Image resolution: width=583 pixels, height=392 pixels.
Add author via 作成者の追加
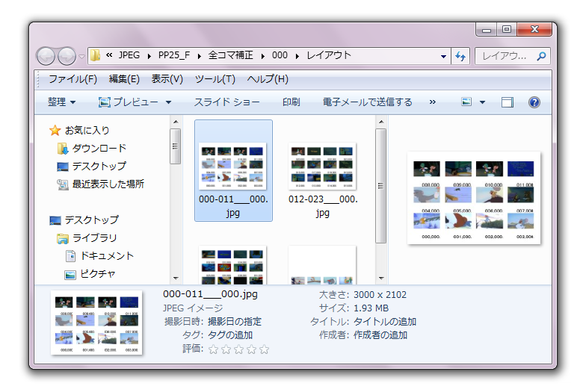pyautogui.click(x=380, y=335)
